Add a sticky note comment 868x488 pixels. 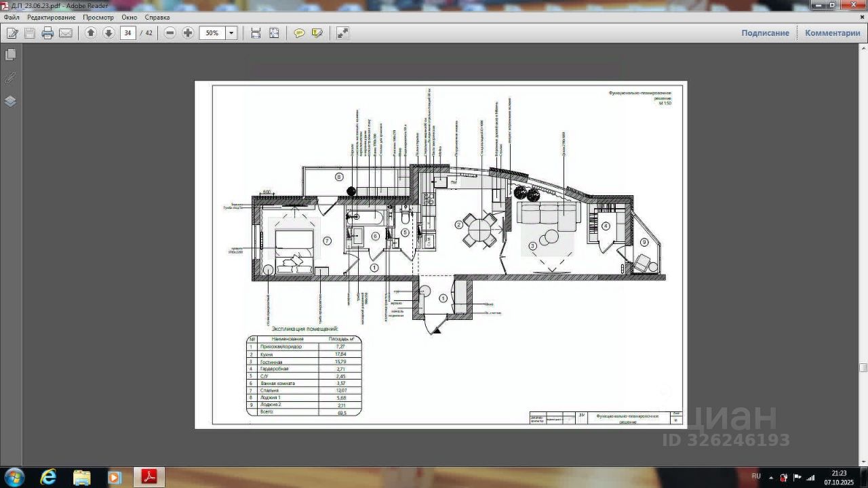[299, 33]
